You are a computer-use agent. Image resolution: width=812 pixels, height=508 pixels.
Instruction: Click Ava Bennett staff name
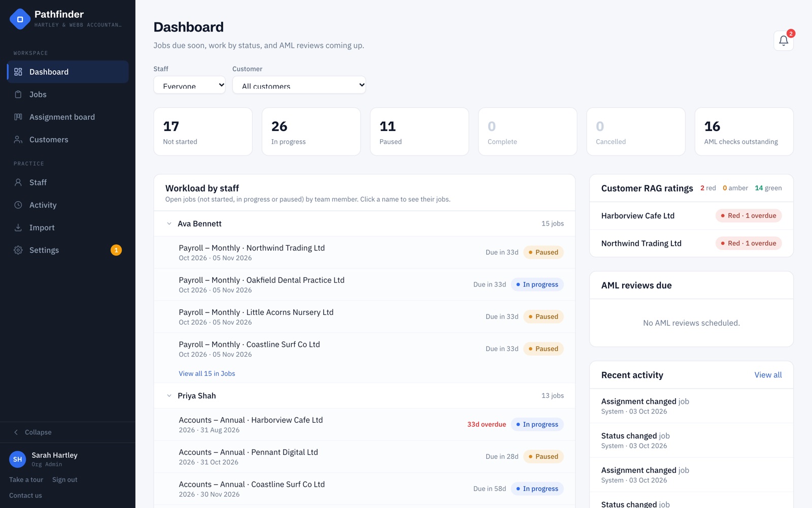click(199, 224)
